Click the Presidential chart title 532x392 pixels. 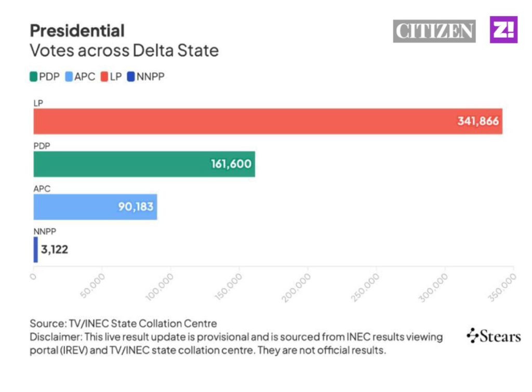[77, 31]
